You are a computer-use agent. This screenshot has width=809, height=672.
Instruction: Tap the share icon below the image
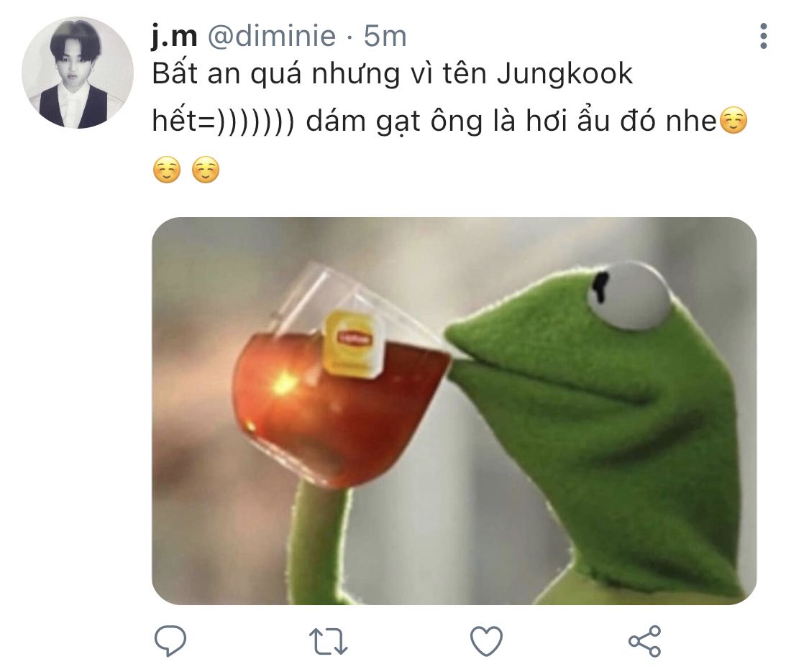click(644, 641)
